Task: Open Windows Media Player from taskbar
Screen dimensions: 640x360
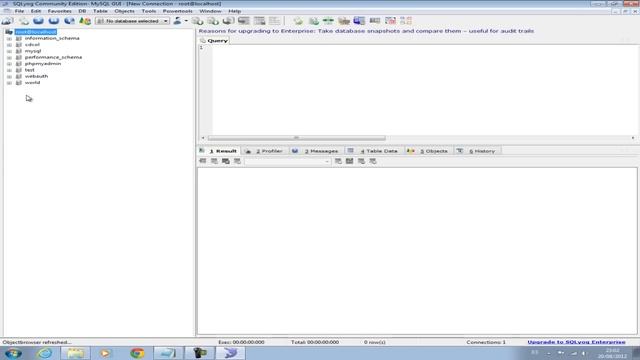Action: click(105, 353)
